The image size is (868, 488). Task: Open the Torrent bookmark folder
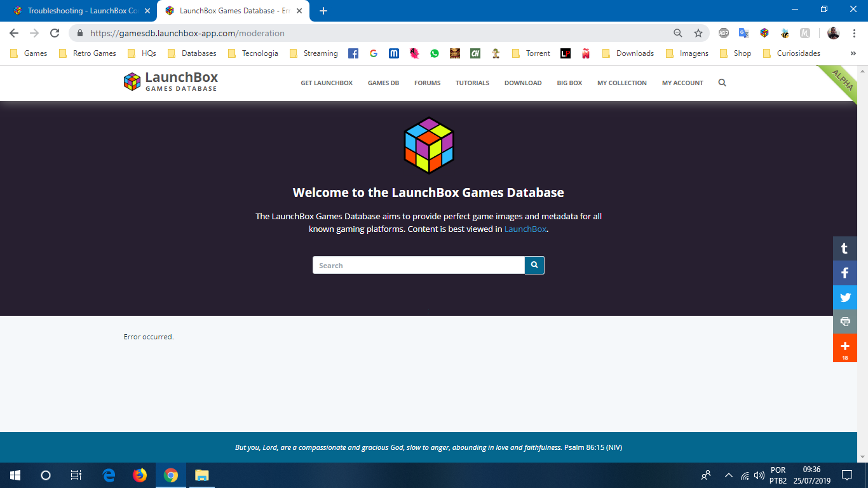click(x=531, y=53)
